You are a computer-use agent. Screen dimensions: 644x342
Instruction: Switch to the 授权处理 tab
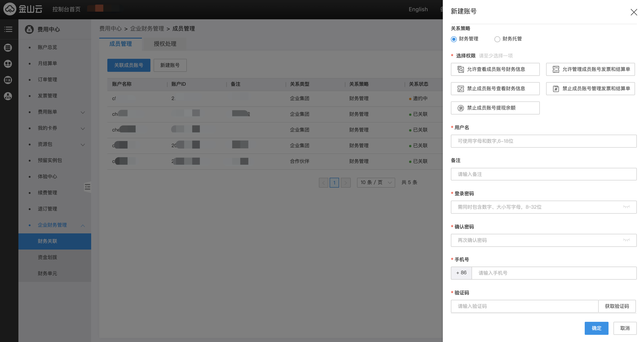(165, 44)
